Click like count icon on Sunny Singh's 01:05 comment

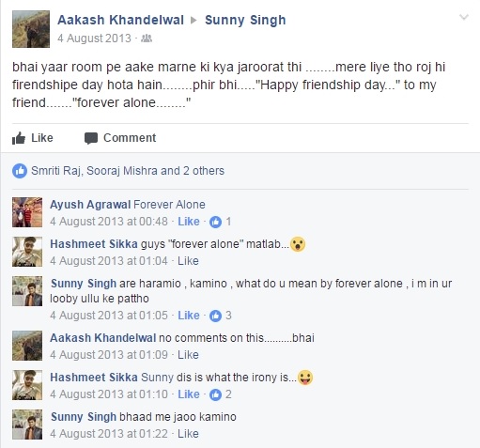(215, 316)
